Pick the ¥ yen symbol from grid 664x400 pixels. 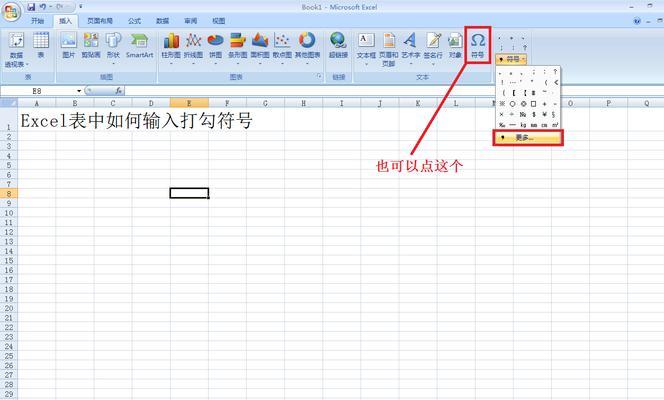545,114
